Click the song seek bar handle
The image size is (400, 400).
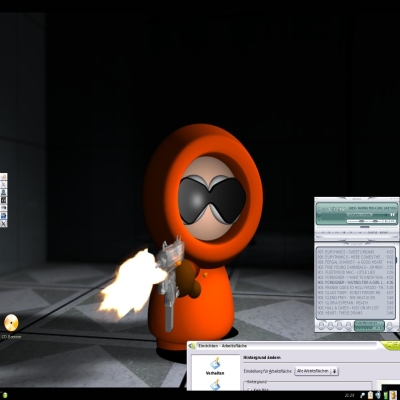(365, 227)
